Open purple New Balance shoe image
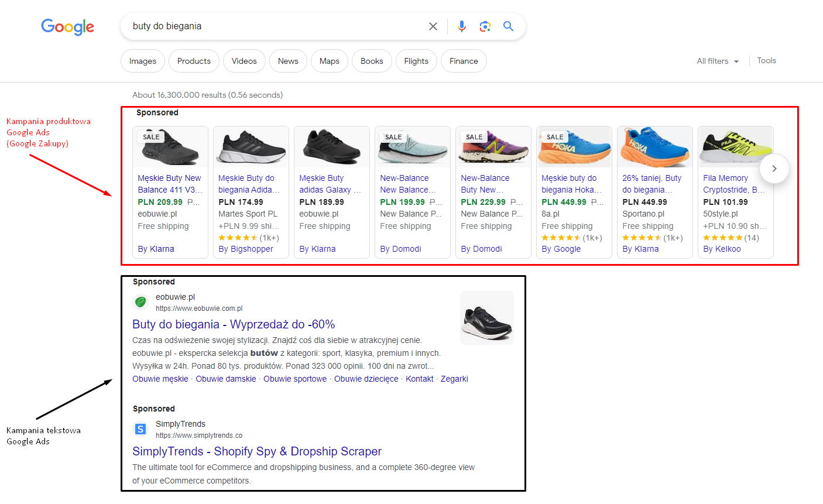 pyautogui.click(x=493, y=147)
